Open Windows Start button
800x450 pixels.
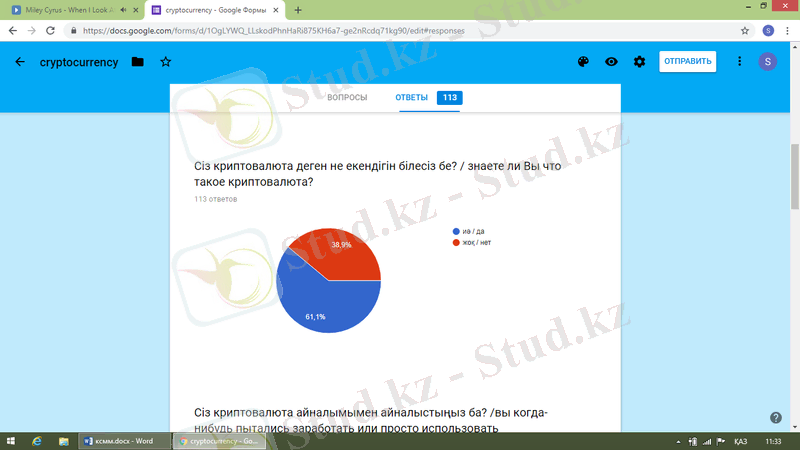tap(11, 441)
